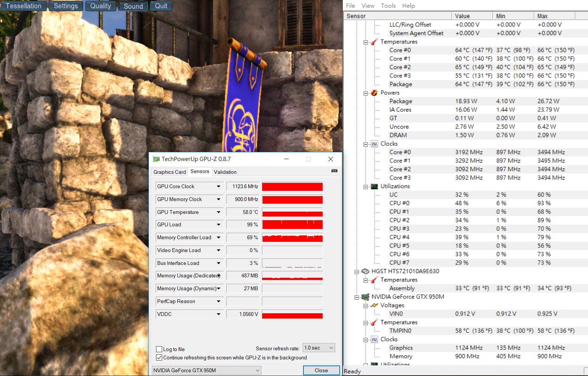Viewport: 588px width, 376px height.
Task: Open GPU Load sensor dropdown
Action: 218,225
